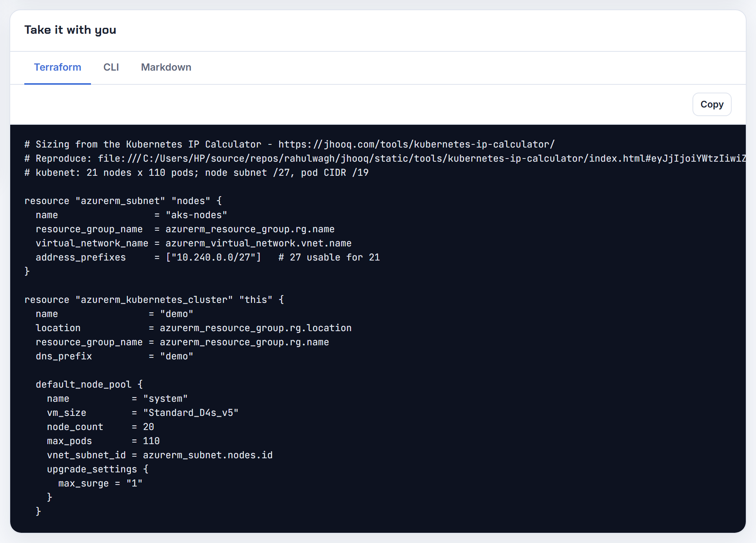Click the '# 27 usable for 21' comment
Image resolution: width=756 pixels, height=543 pixels.
pyautogui.click(x=329, y=257)
